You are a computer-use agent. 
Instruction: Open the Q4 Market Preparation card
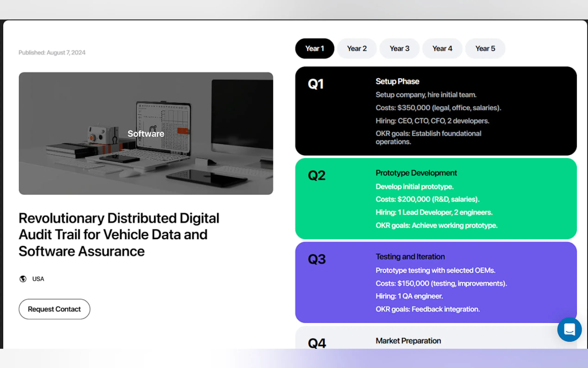click(x=408, y=341)
